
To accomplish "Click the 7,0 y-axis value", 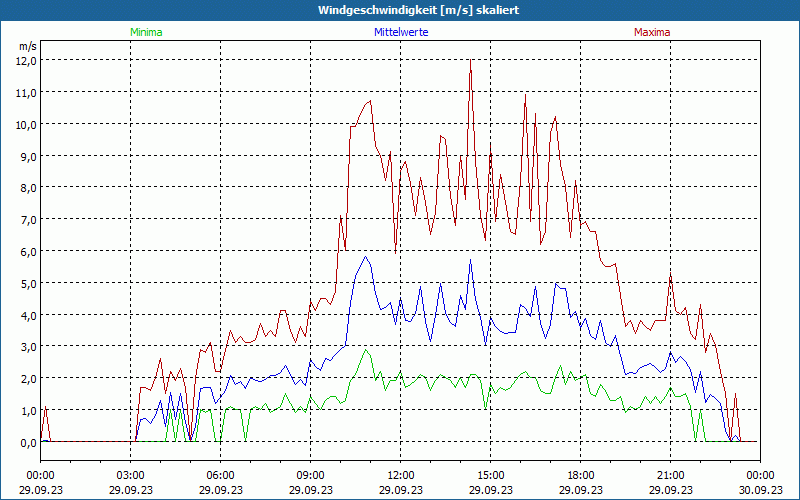I will coord(30,220).
